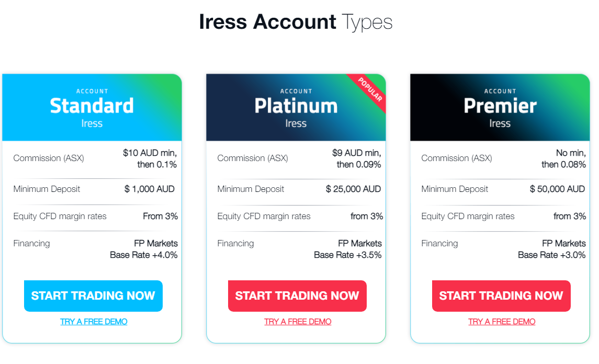
Task: Click Standard financing Base Rate +4.0% text
Action: pyautogui.click(x=144, y=255)
